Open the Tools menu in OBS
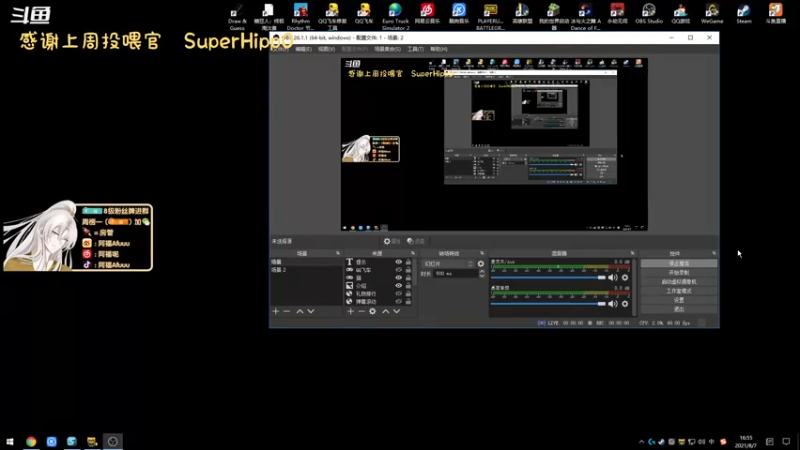The height and width of the screenshot is (450, 800). pos(415,49)
